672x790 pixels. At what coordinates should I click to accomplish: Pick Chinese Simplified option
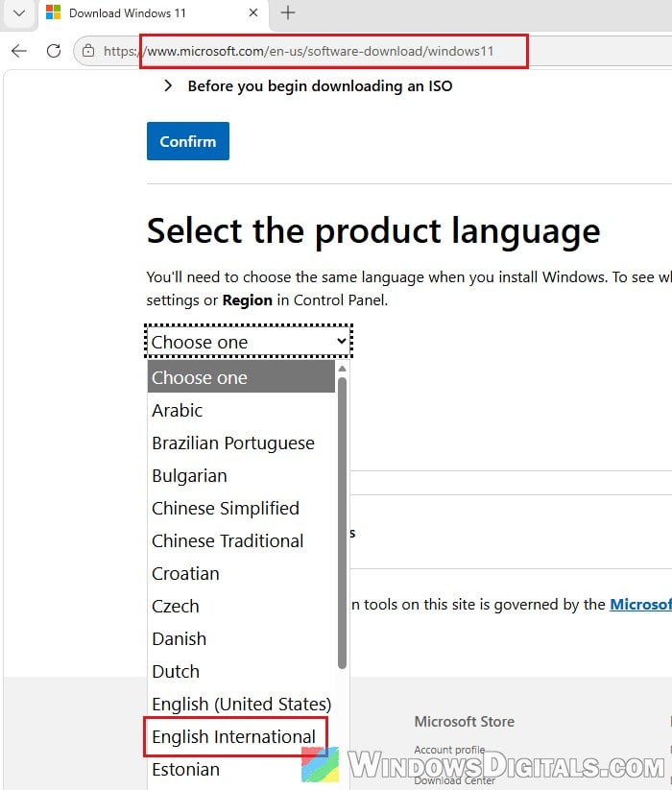241,509
